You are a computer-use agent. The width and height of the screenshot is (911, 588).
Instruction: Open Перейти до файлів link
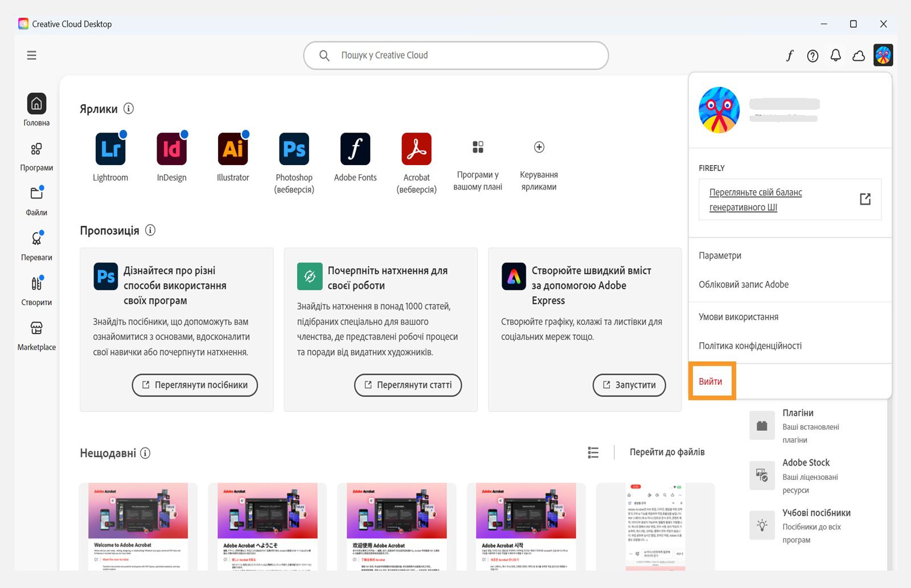tap(667, 452)
